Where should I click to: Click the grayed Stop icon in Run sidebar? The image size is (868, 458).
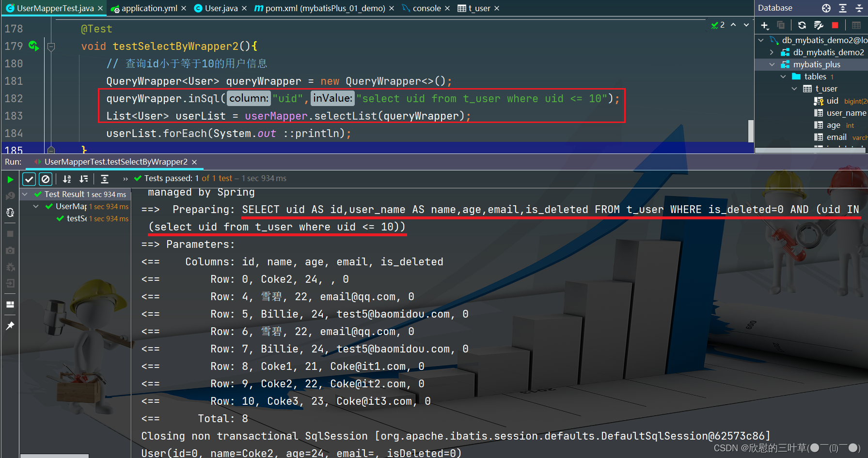point(10,234)
